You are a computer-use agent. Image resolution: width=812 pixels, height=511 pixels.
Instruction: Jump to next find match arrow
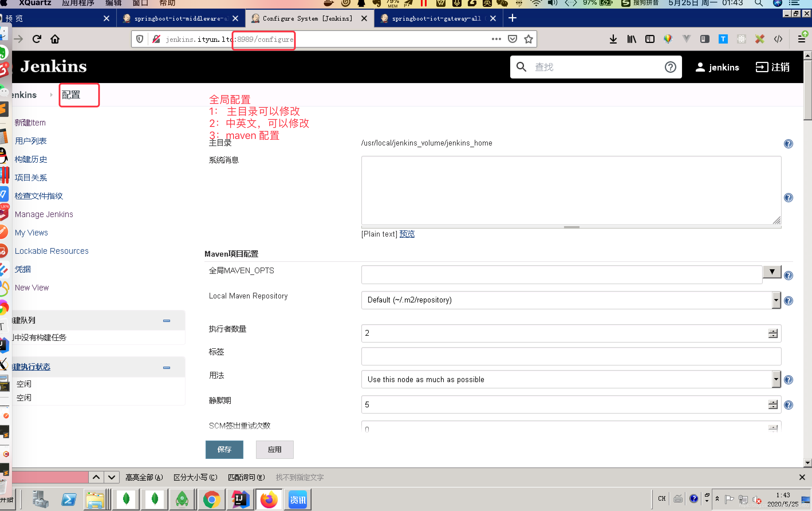tap(112, 477)
